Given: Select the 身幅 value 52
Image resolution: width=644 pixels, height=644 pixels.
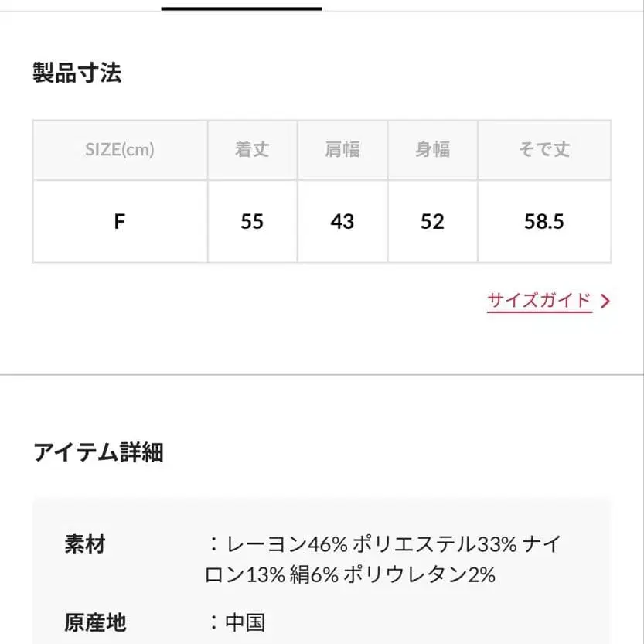Looking at the screenshot, I should tap(432, 221).
